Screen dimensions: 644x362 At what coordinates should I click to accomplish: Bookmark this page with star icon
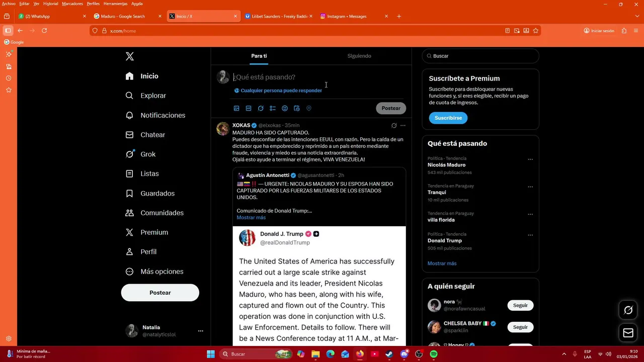click(x=536, y=31)
